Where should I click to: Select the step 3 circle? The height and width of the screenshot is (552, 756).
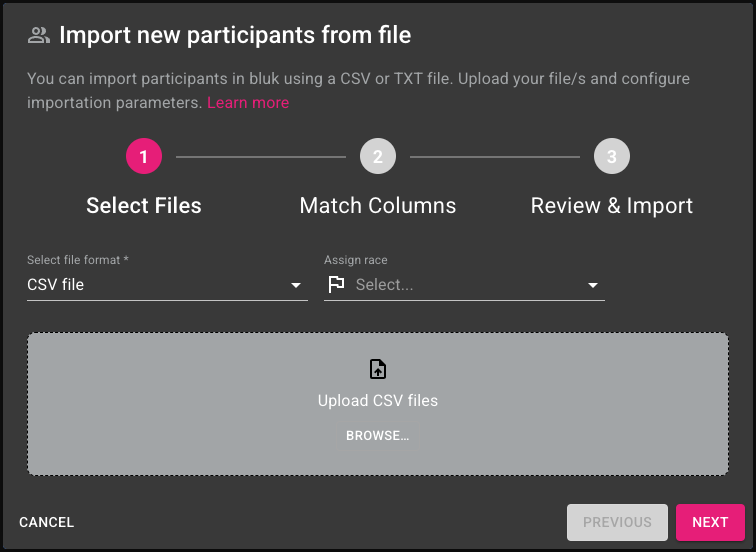click(x=611, y=157)
